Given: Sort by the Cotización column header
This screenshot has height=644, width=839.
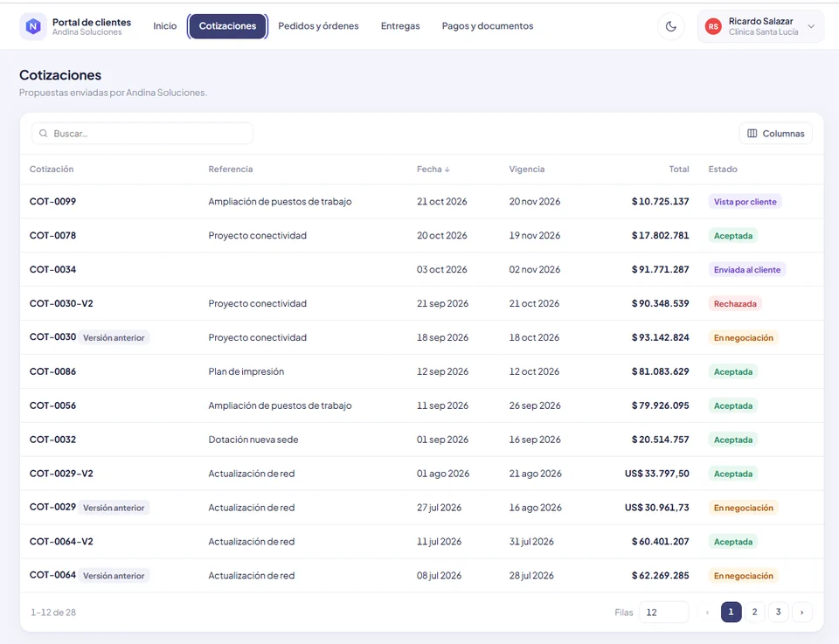Looking at the screenshot, I should pyautogui.click(x=52, y=169).
